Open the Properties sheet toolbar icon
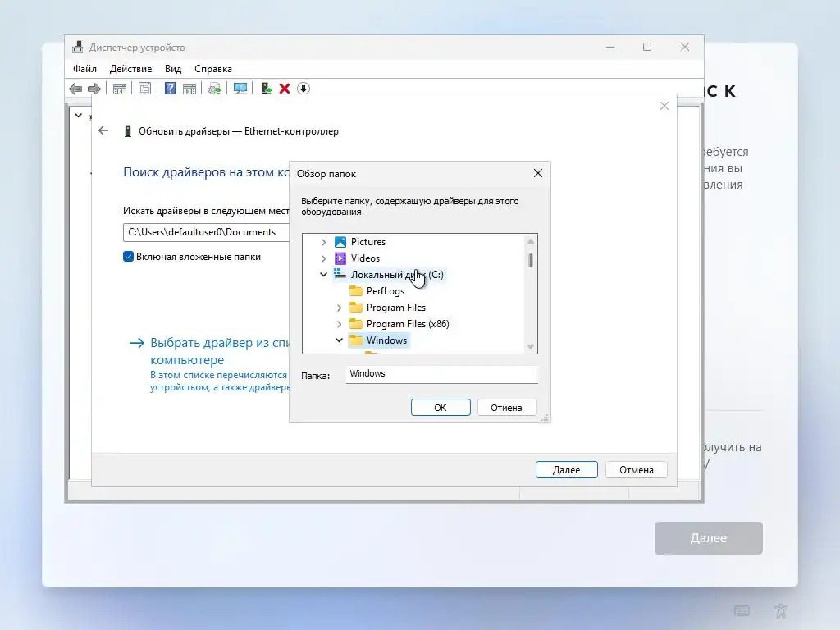Image resolution: width=840 pixels, height=630 pixels. [x=144, y=89]
